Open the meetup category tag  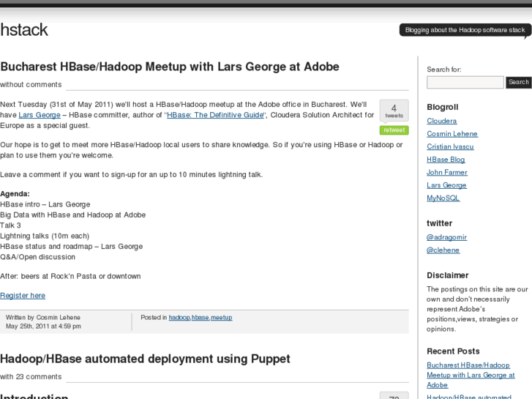click(222, 318)
